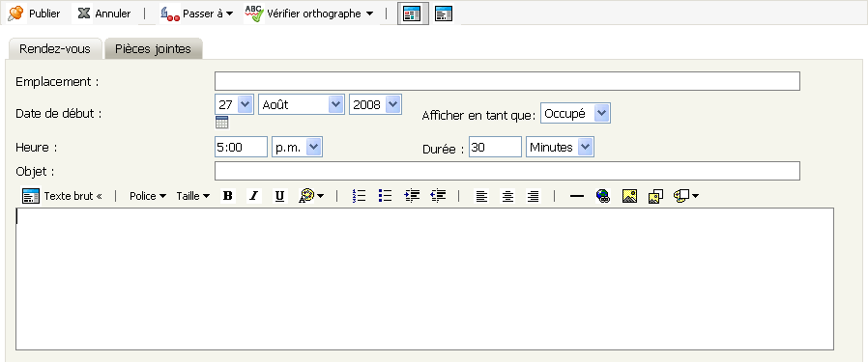Insert a horizontal rule line
The height and width of the screenshot is (362, 868).
pyautogui.click(x=577, y=196)
